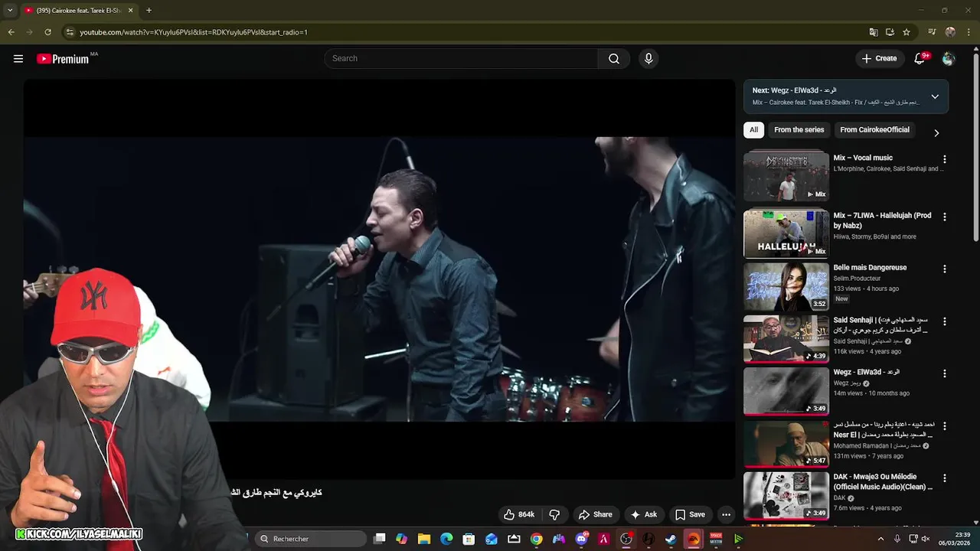Open Copilot from the taskbar

pos(401,539)
